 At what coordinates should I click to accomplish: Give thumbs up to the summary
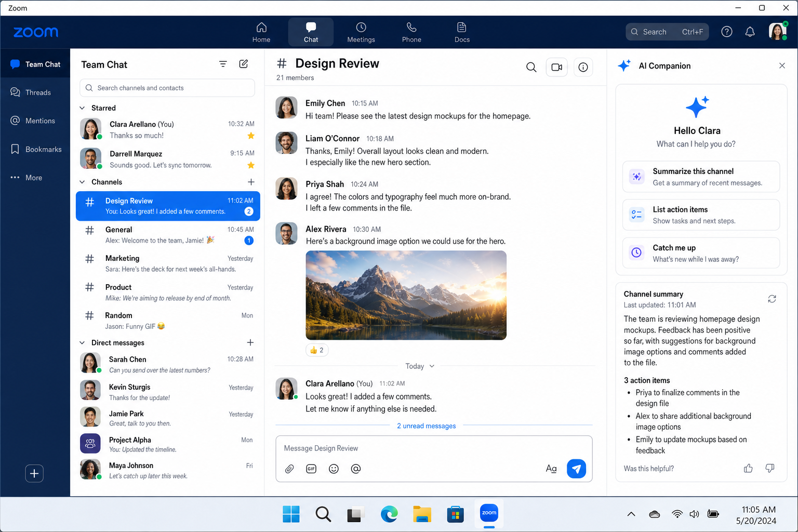pos(748,468)
